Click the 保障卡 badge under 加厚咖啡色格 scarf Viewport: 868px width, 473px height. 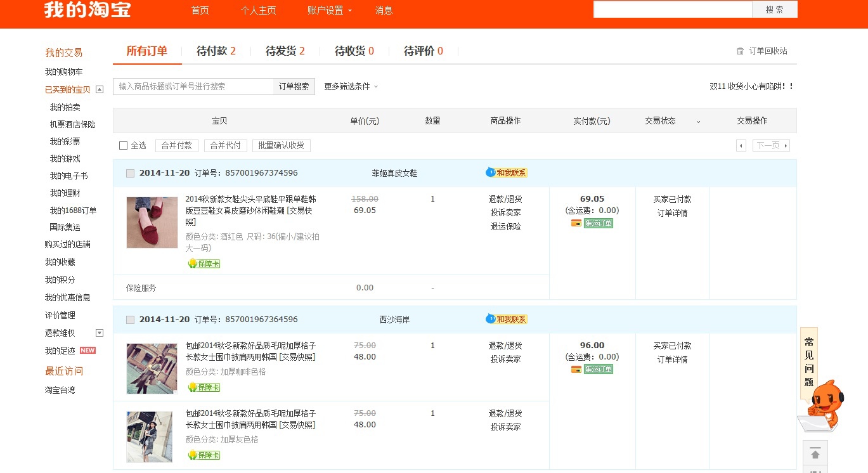point(204,387)
